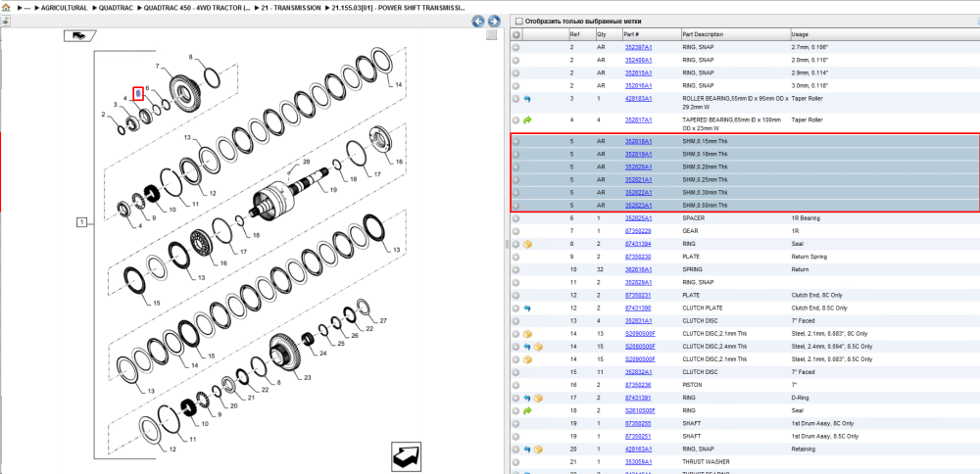Viewport: 980px width, 474px height.
Task: Click green arrow icon for 352817A1
Action: point(527,119)
